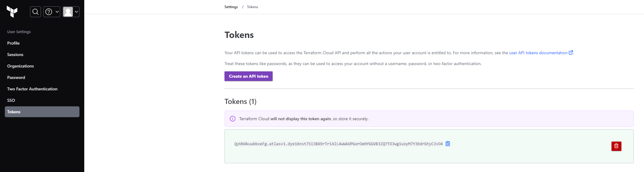Viewport: 644px width, 172px height.
Task: Open search with magnifier icon
Action: tap(36, 12)
